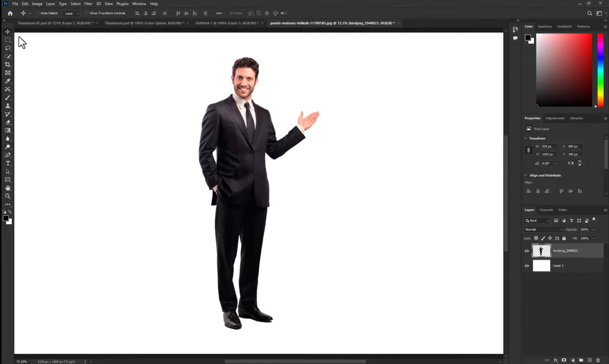Select the Lasso tool
The width and height of the screenshot is (609, 364).
(x=8, y=48)
